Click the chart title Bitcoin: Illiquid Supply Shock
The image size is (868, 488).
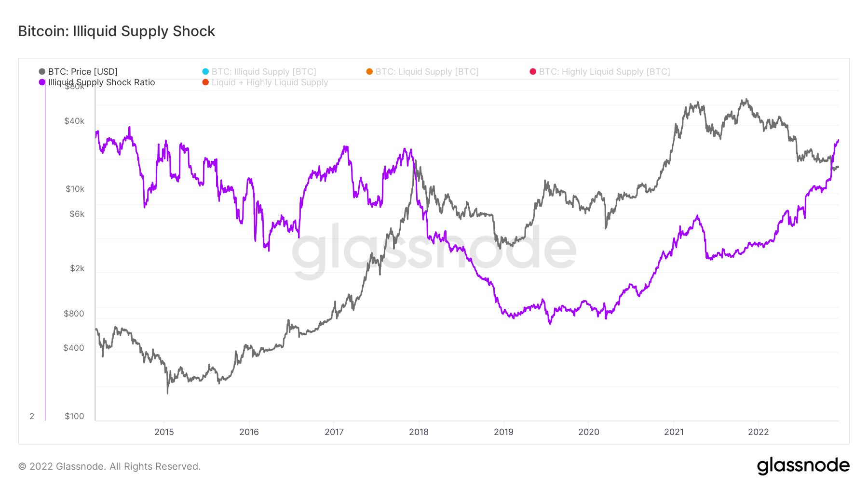116,31
